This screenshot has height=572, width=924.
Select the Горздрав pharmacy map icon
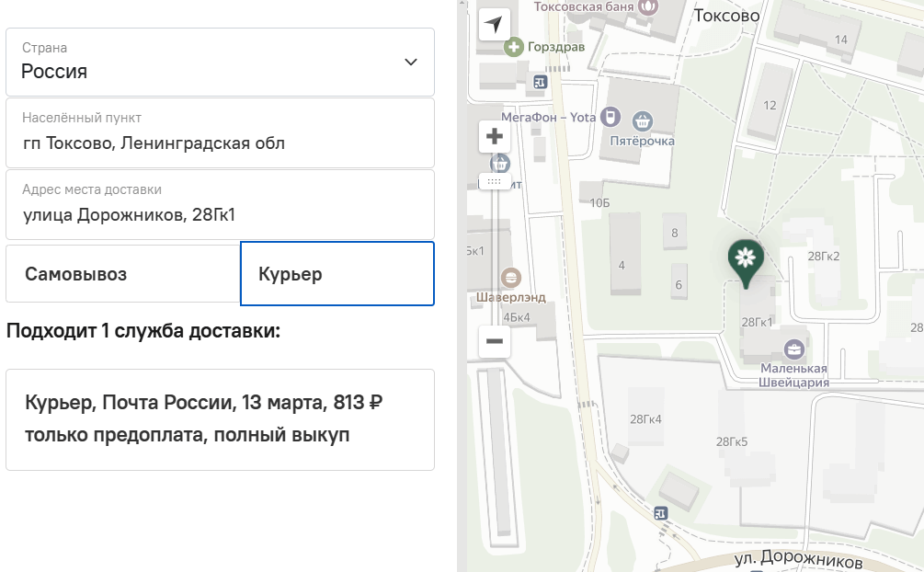pos(513,46)
